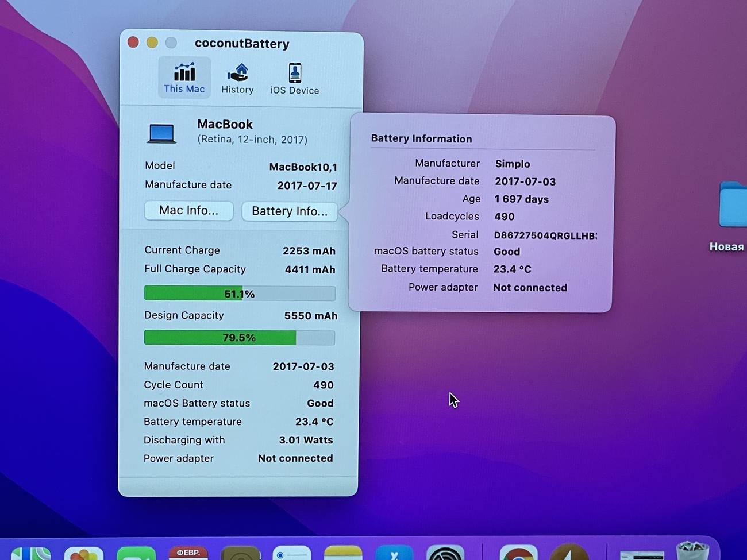Click the Mac Info... button

coord(188,211)
